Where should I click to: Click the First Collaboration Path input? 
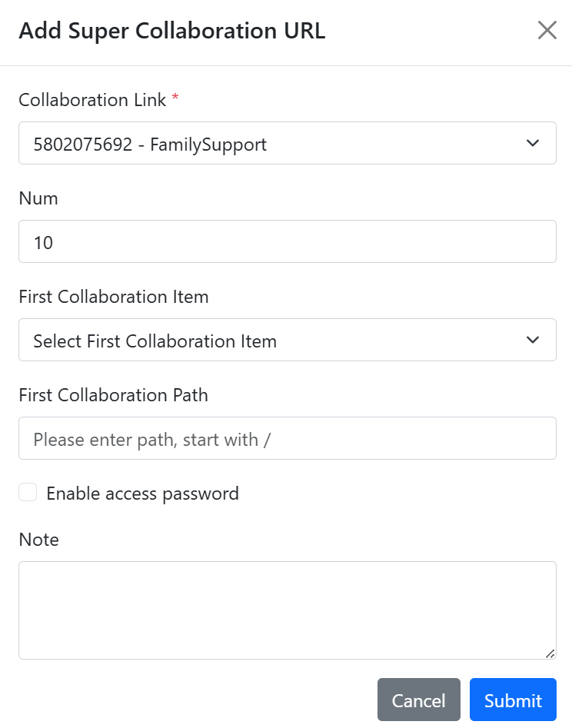[288, 438]
